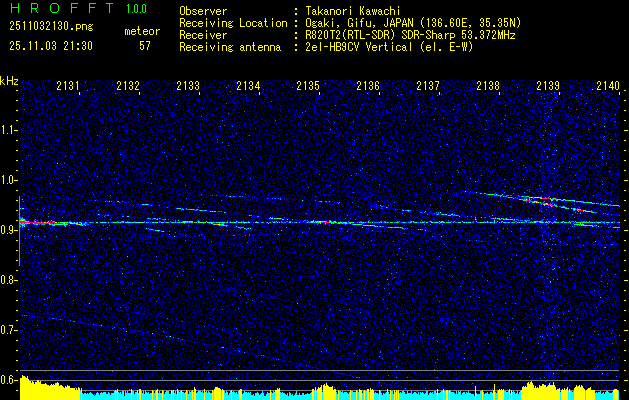This screenshot has height=400, width=629.
Task: Click time axis marker 2136
Action: point(368,85)
